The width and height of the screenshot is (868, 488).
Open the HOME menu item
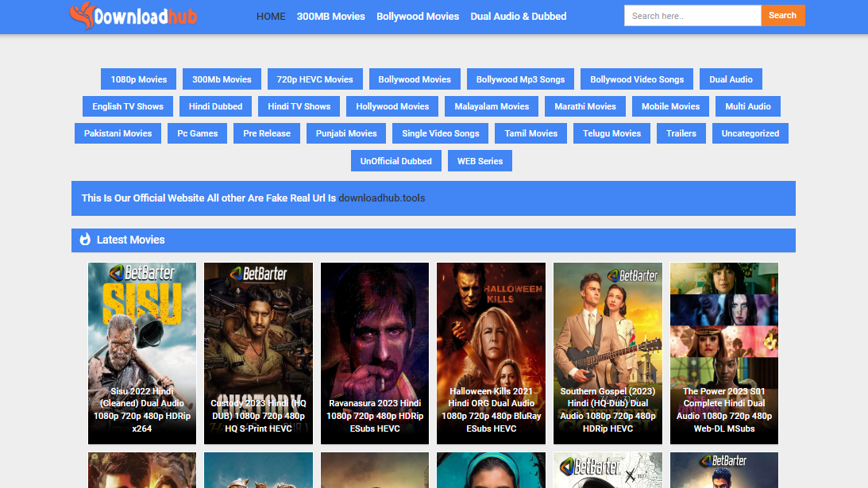(271, 17)
